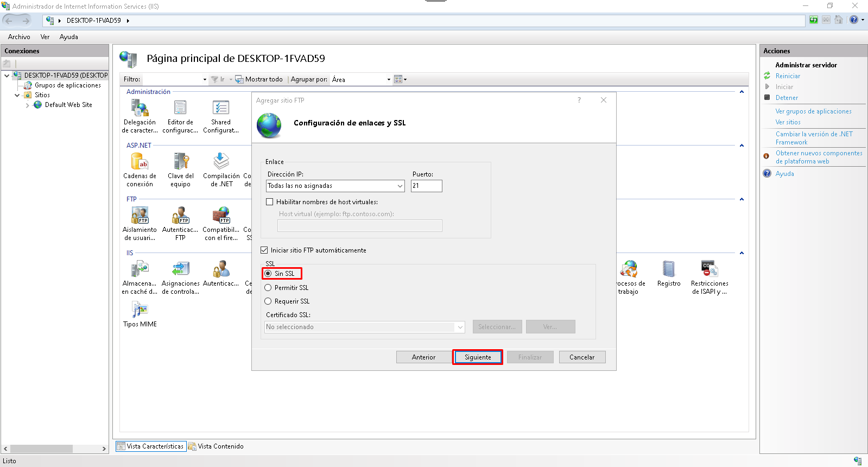Click the Puerto input field
Viewport: 868px width, 467px height.
coord(426,186)
